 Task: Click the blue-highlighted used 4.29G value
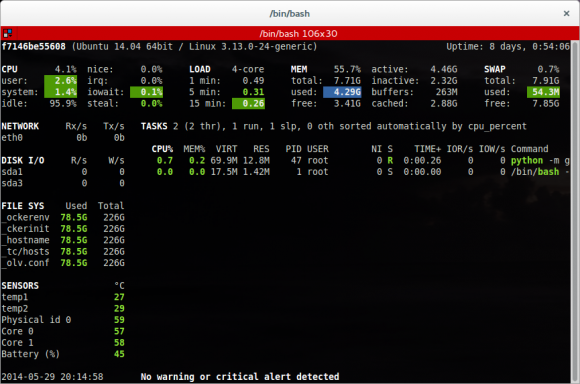(x=342, y=92)
